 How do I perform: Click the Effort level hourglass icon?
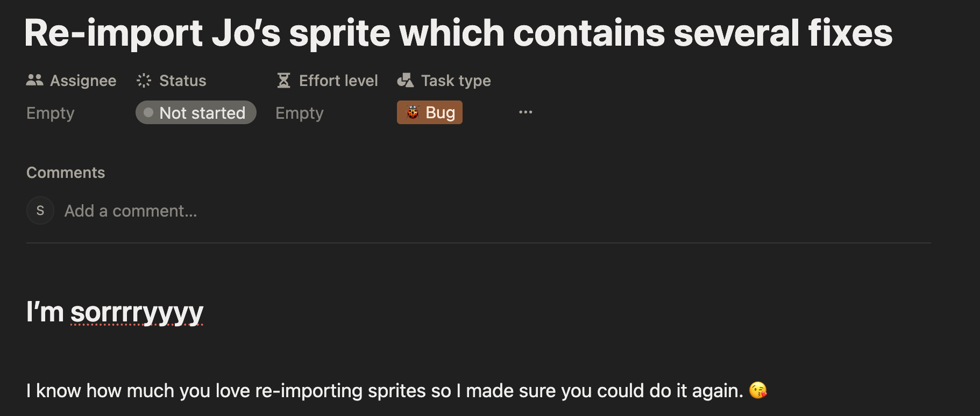tap(283, 81)
